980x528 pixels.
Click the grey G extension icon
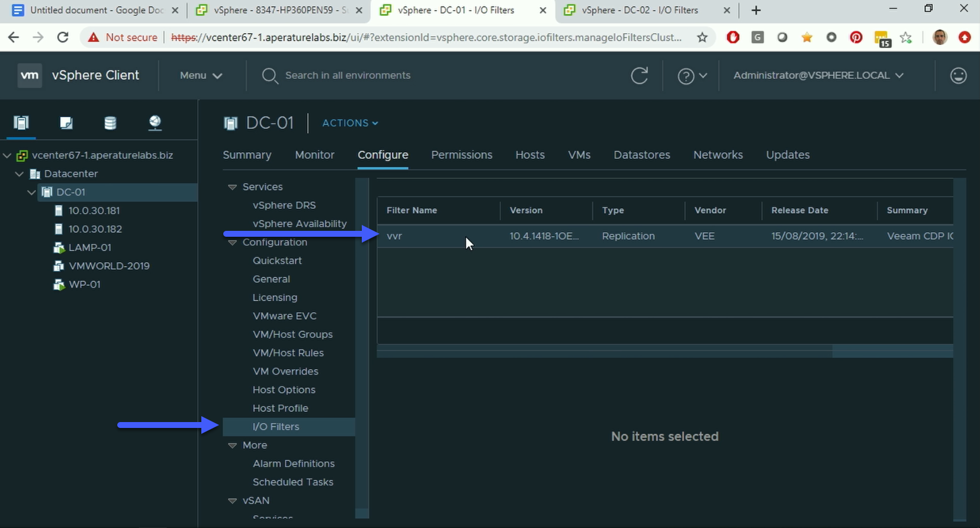pos(757,37)
